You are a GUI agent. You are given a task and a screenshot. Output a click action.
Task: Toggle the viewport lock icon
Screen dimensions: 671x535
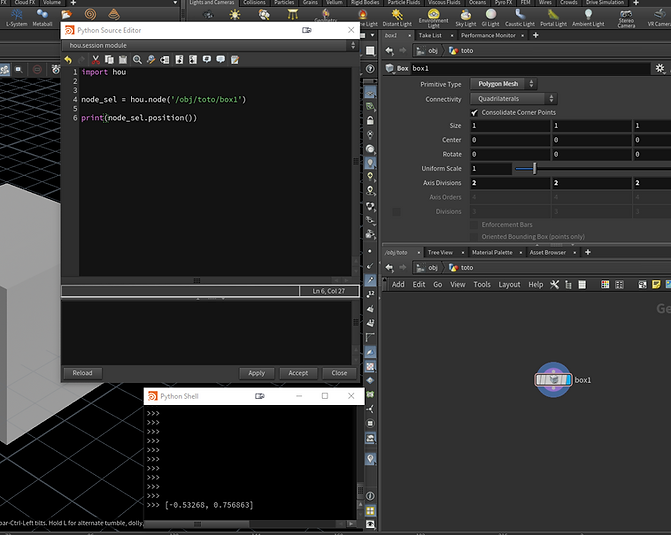[x=370, y=121]
